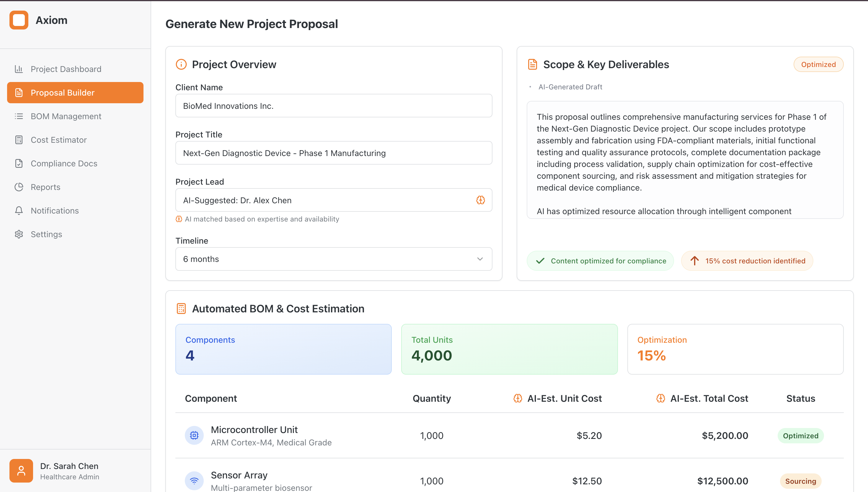Viewport: 868px width, 492px height.
Task: Open Reports from the sidebar
Action: [x=75, y=187]
